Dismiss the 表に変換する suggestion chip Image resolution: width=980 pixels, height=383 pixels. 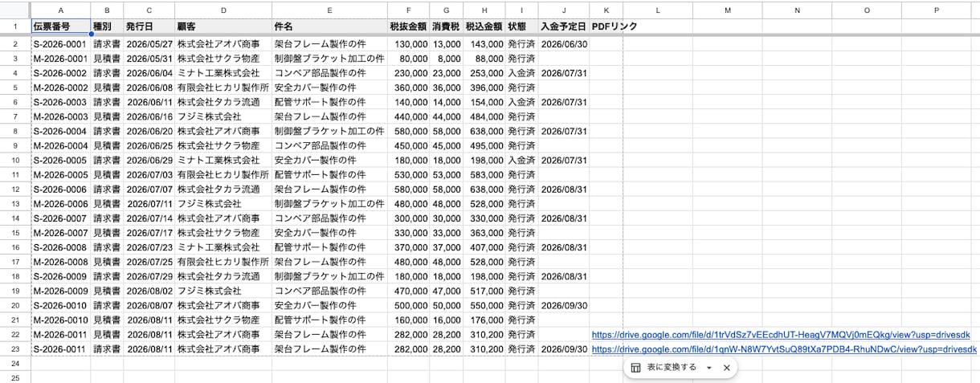(726, 368)
